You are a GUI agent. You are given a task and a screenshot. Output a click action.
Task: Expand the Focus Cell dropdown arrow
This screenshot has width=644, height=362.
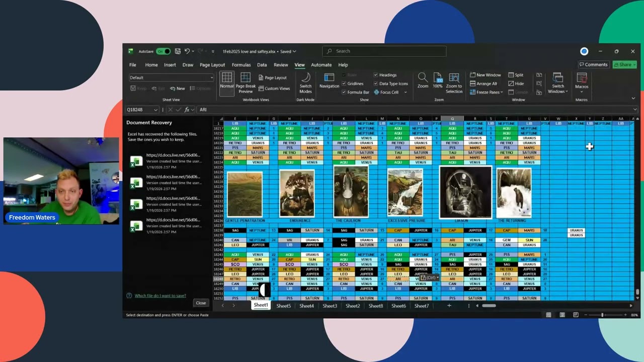click(x=406, y=93)
